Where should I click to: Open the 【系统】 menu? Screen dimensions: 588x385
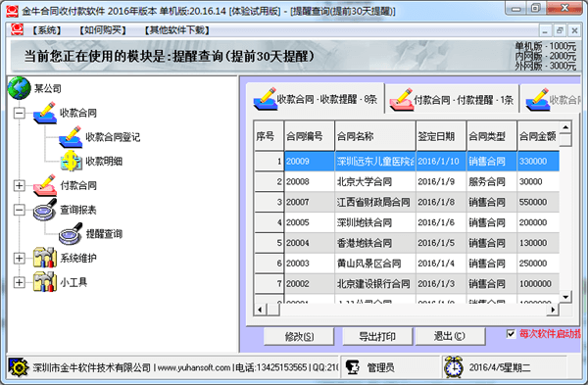pyautogui.click(x=47, y=30)
